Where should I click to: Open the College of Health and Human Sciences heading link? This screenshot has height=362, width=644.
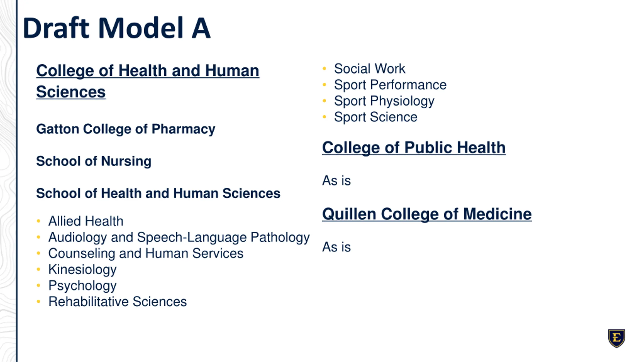pos(148,81)
